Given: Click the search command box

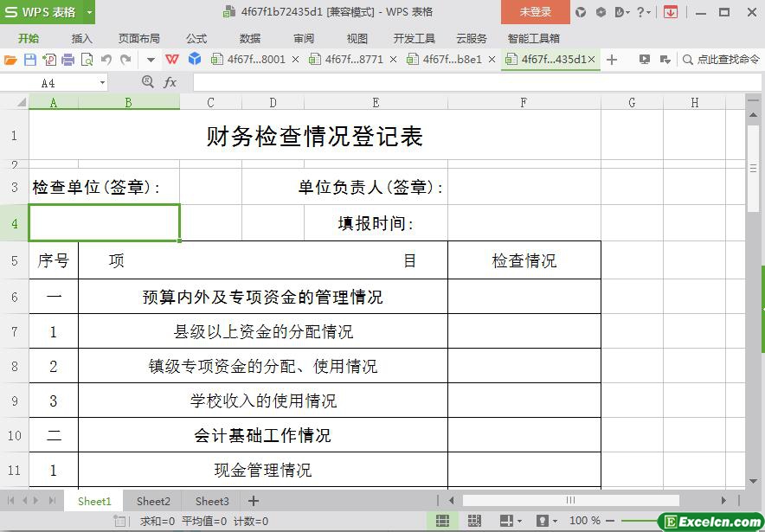Looking at the screenshot, I should [x=721, y=60].
